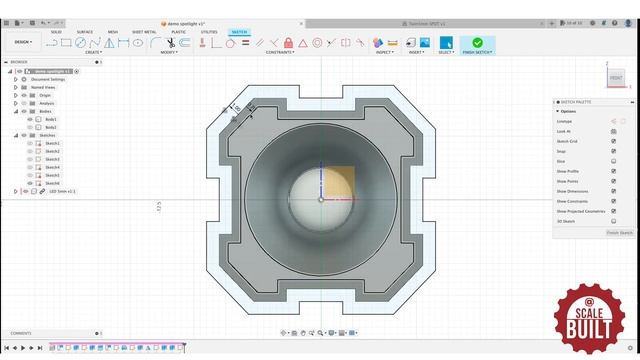Viewport: 640px width, 360px height.
Task: Select the Mirror triangle tool
Action: click(x=109, y=42)
